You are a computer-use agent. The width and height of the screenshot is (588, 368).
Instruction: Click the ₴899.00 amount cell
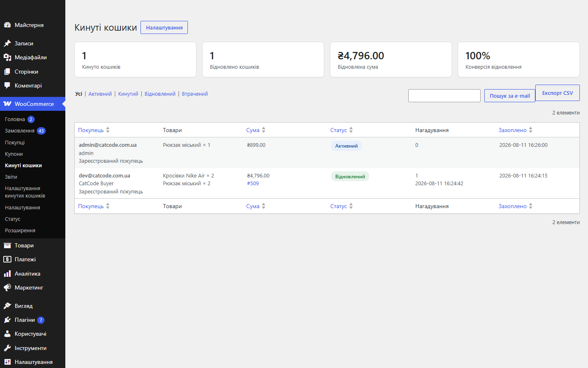256,145
